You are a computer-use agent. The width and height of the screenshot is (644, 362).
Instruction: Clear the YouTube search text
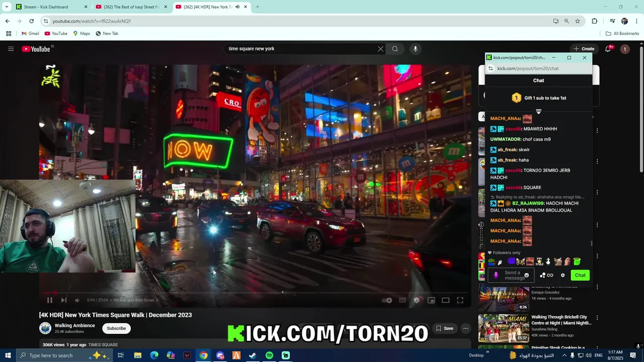(x=380, y=49)
